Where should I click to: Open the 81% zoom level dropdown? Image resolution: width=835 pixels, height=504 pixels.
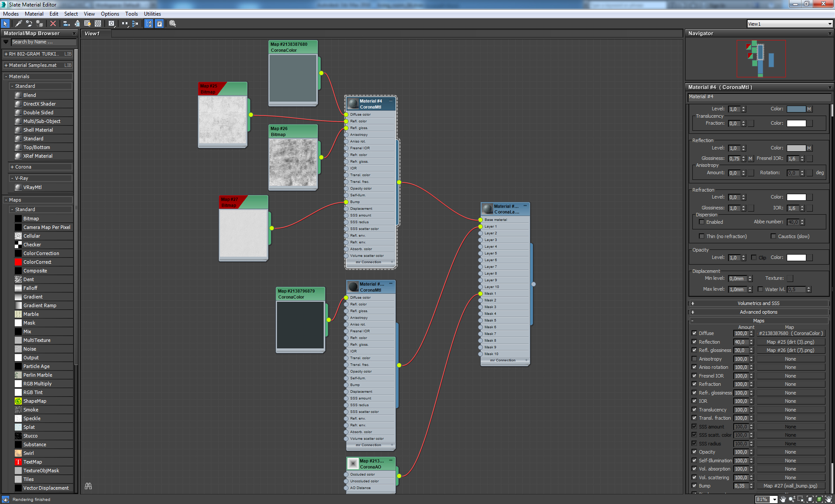(x=775, y=500)
